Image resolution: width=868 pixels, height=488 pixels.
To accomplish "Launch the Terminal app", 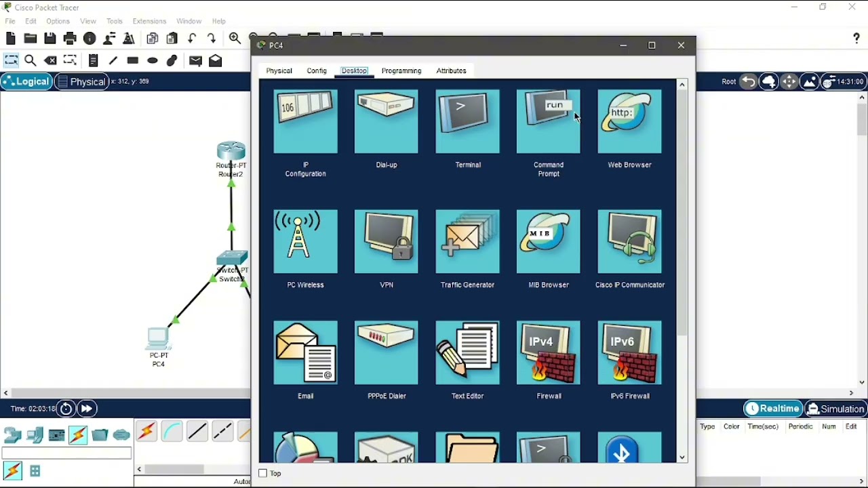I will click(x=467, y=122).
